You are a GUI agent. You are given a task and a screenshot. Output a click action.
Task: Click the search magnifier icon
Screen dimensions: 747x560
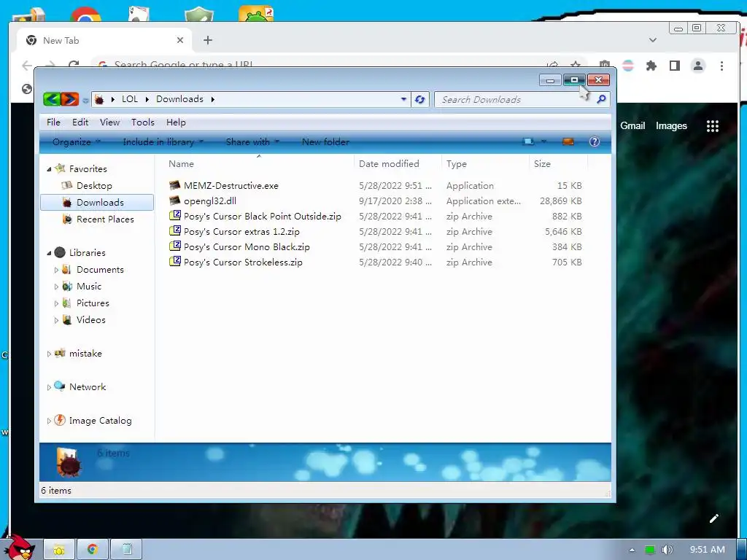tap(601, 99)
